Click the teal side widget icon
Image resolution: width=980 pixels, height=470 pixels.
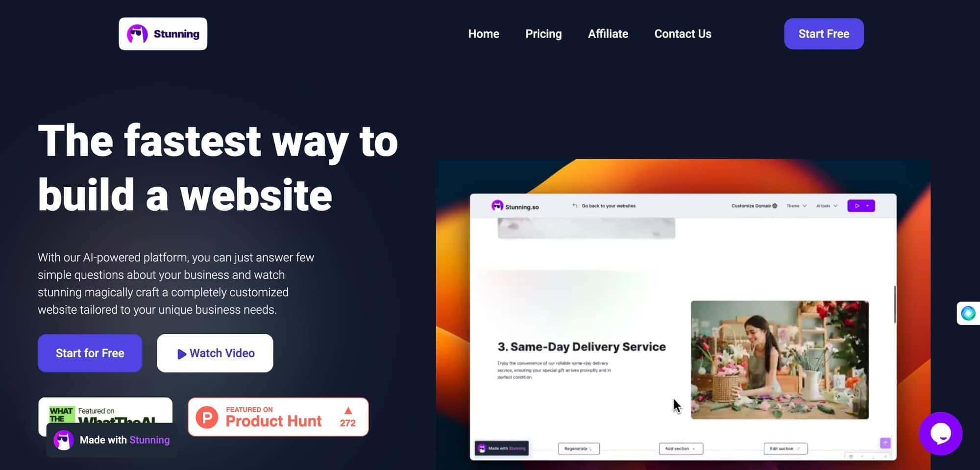968,313
